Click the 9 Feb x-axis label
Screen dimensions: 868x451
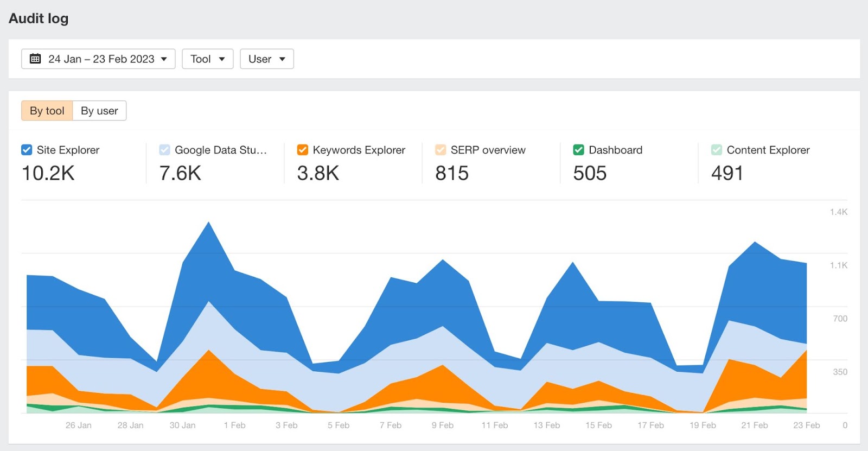click(x=443, y=425)
